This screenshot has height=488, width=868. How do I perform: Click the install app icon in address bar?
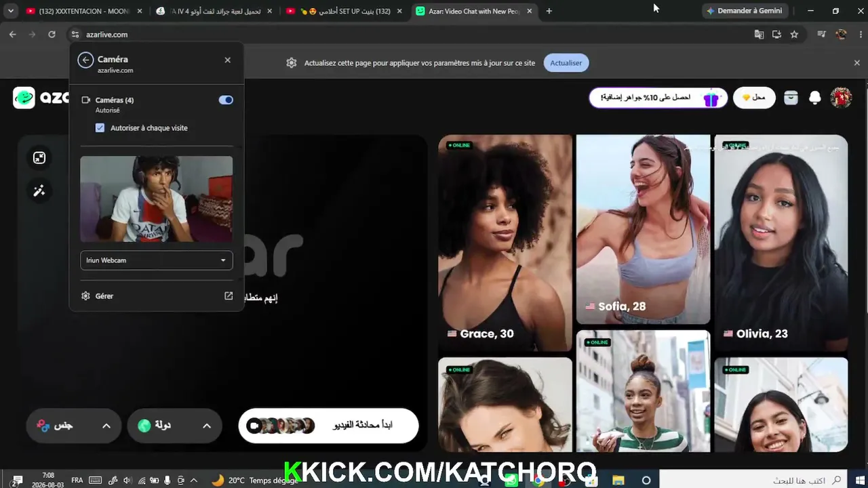point(777,35)
